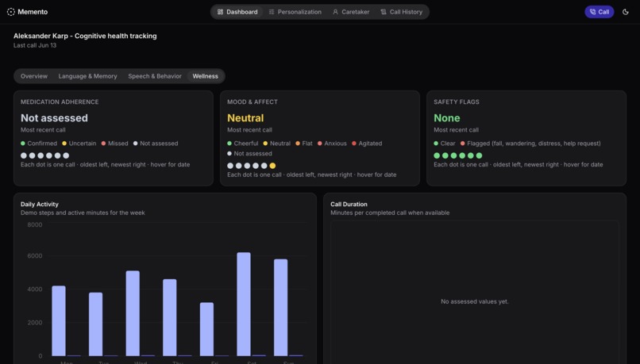Image resolution: width=640 pixels, height=364 pixels.
Task: Click 'Confirmed' legend label
Action: (42, 144)
